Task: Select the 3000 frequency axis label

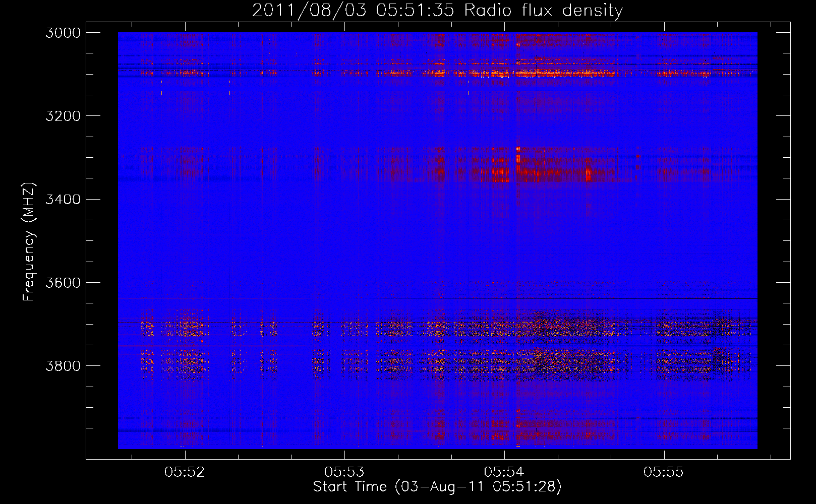Action: point(63,33)
